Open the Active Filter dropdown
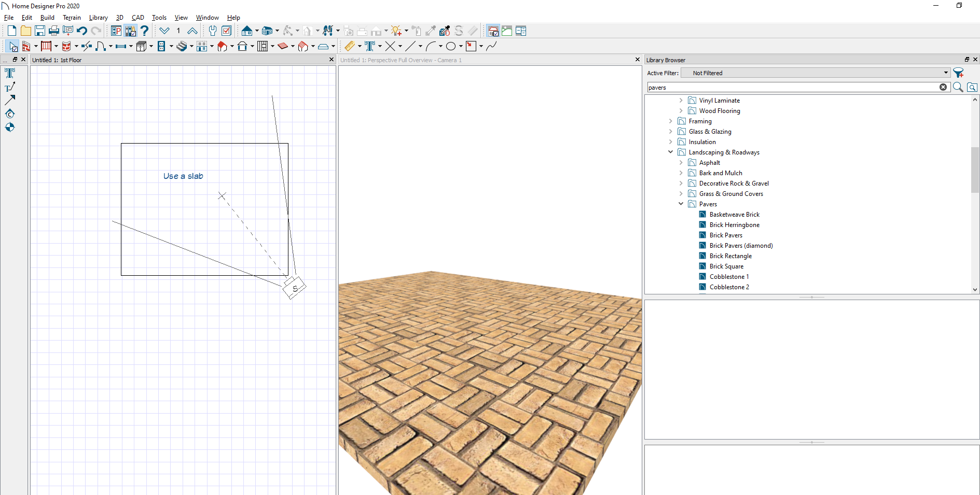Image resolution: width=980 pixels, height=495 pixels. [x=816, y=73]
